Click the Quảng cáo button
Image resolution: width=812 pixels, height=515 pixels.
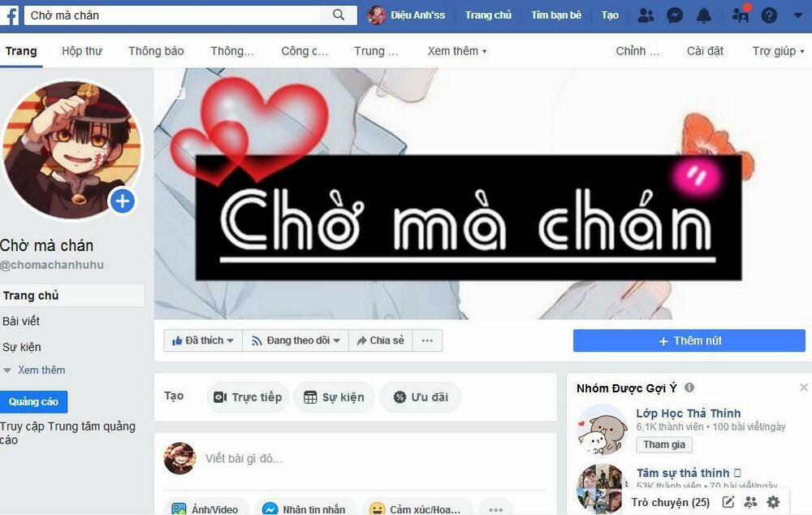click(x=33, y=401)
